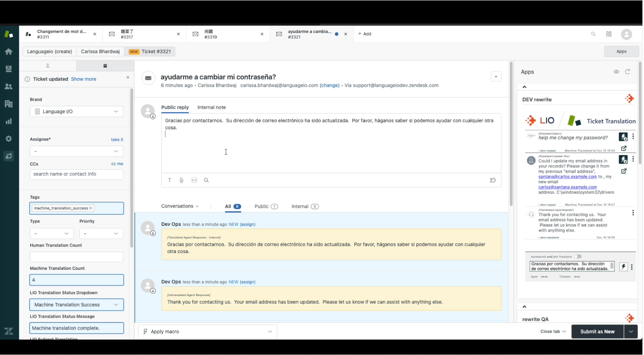
Task: Open the Priority dropdown
Action: (101, 234)
